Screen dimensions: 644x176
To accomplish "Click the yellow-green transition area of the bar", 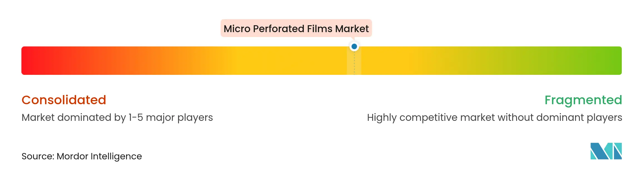I will pos(473,61).
